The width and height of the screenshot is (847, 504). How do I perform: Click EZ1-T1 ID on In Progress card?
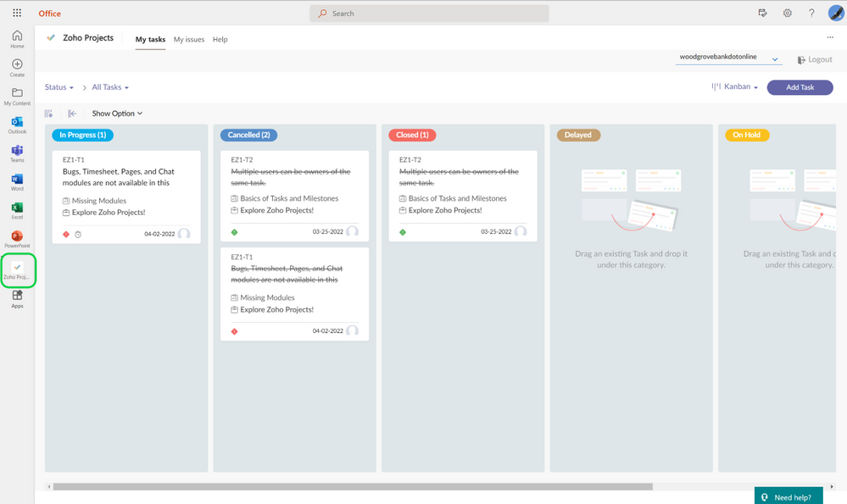[74, 160]
